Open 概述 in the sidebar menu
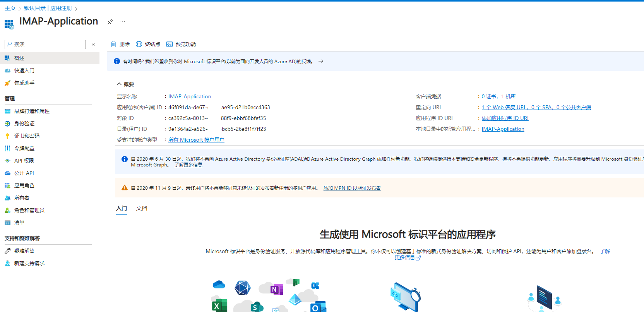The image size is (644, 312). pos(50,58)
